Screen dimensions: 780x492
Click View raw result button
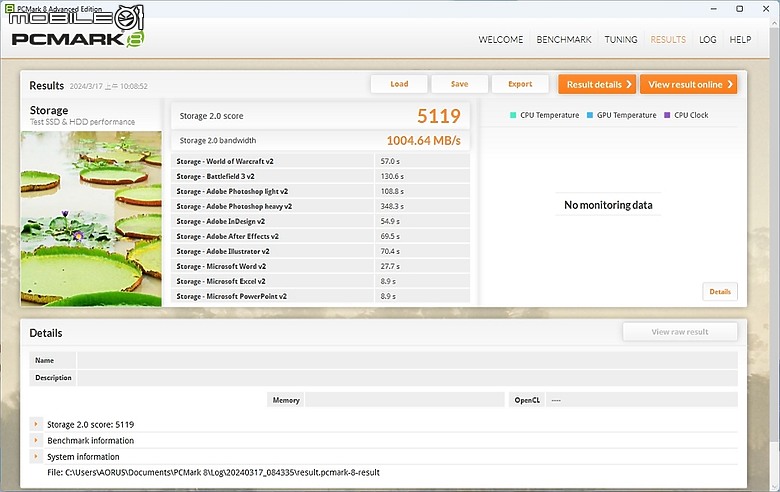point(680,332)
